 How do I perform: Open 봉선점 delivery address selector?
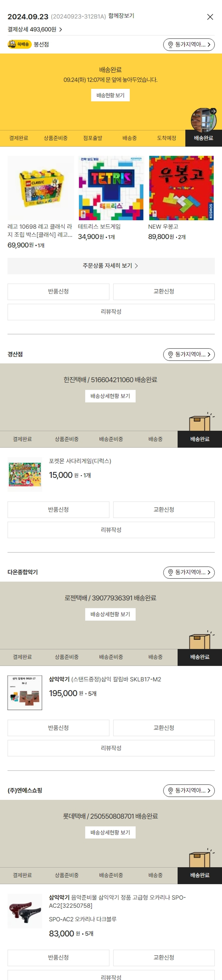[x=189, y=44]
